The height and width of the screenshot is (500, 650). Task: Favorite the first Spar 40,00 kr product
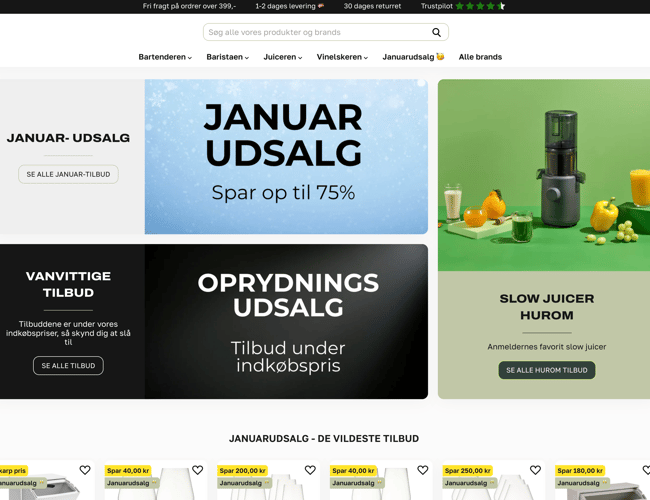point(198,470)
